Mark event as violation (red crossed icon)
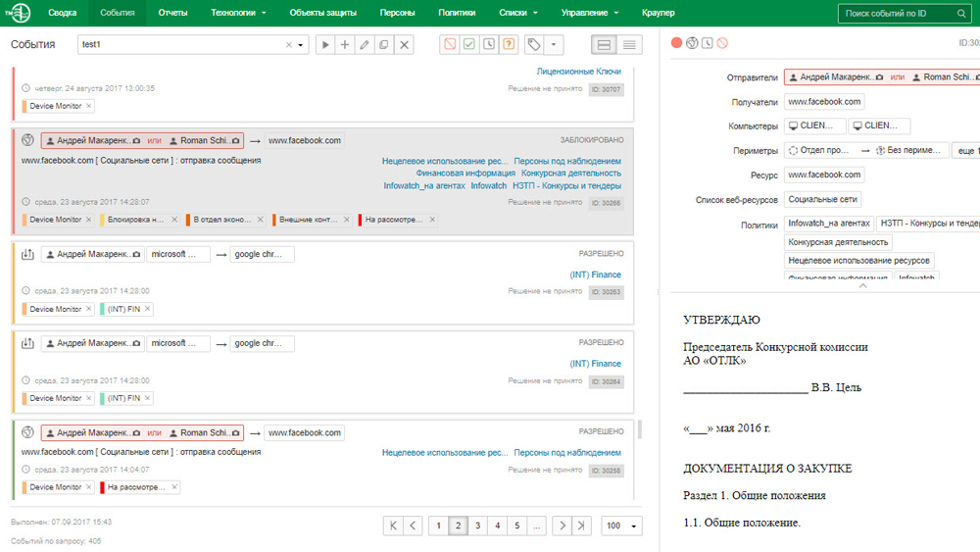 (450, 44)
